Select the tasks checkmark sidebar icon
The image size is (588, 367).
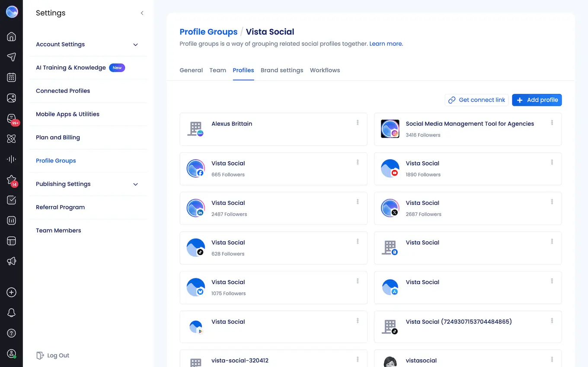[11, 200]
